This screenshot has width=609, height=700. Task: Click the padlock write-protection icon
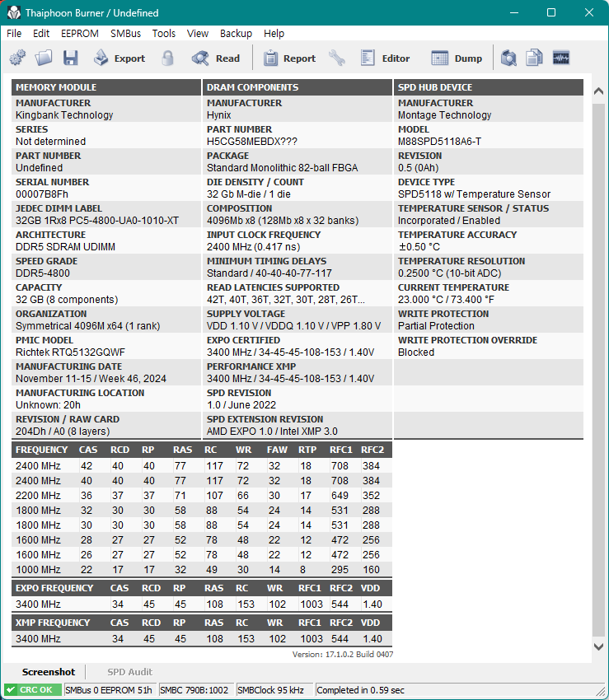click(x=167, y=58)
